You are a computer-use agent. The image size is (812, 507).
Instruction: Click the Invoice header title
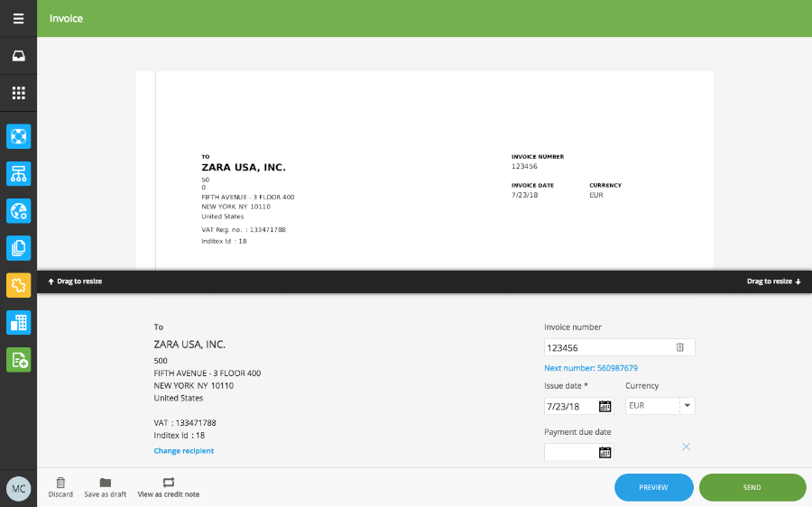[x=66, y=18]
